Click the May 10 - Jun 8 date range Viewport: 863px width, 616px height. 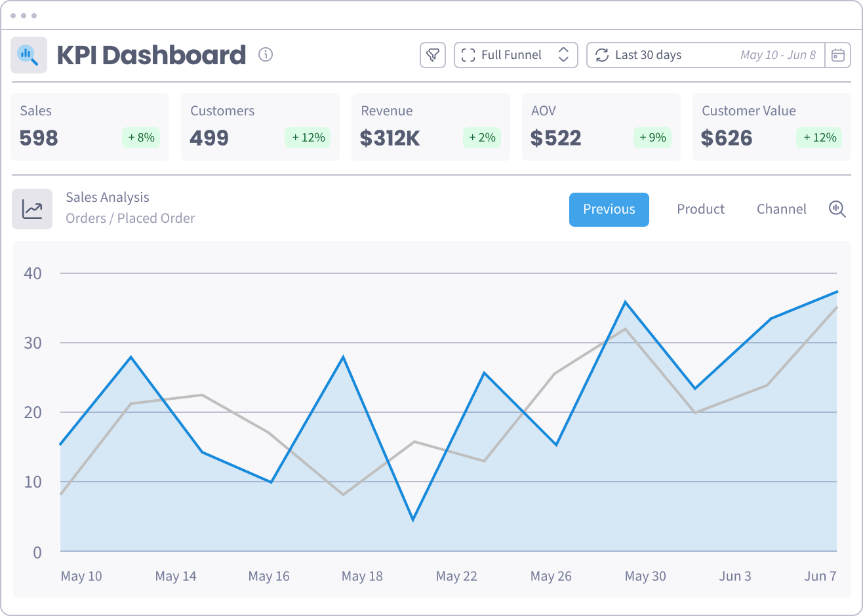[x=778, y=55]
